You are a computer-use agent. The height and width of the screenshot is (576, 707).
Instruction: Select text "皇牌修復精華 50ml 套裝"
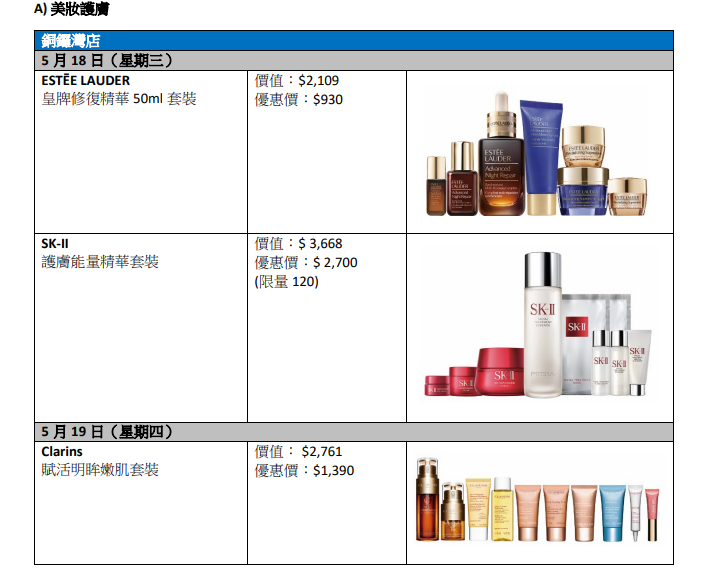(119, 99)
